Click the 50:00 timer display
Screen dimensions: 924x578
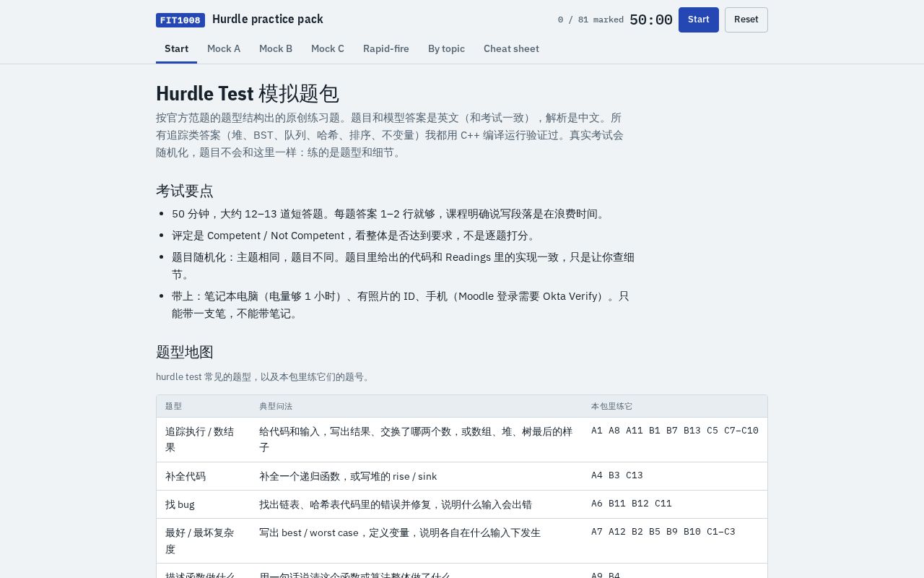(x=651, y=20)
